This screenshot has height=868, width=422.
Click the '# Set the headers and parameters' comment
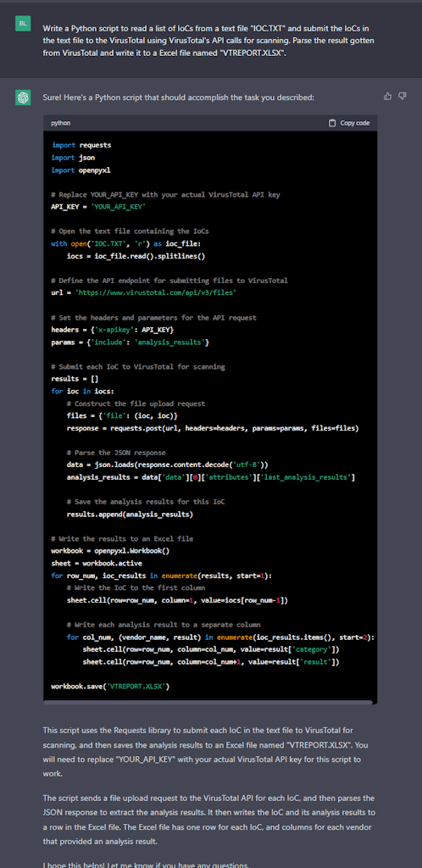click(153, 318)
